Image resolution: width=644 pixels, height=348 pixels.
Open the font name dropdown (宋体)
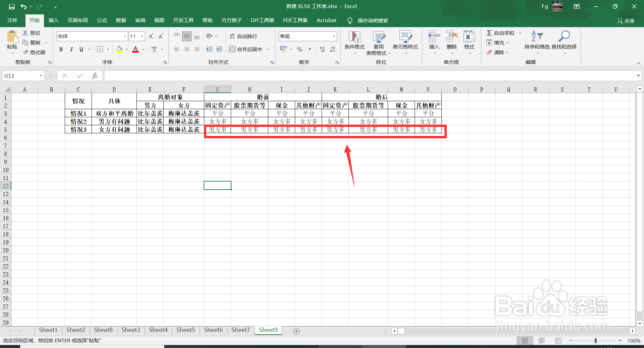pos(125,36)
